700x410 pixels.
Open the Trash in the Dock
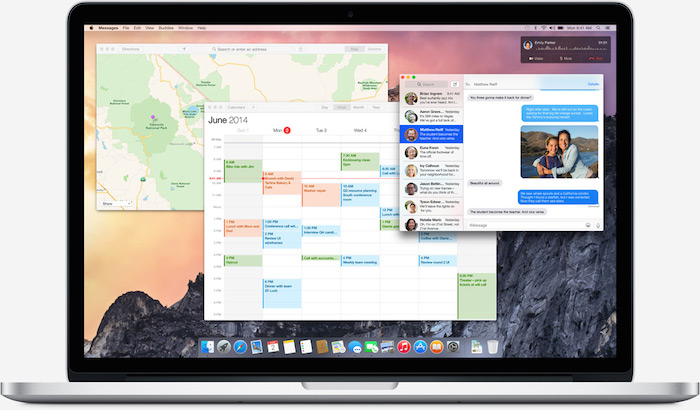[x=492, y=347]
